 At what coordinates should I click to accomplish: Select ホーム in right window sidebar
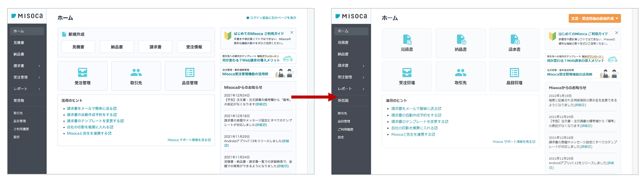pos(351,31)
